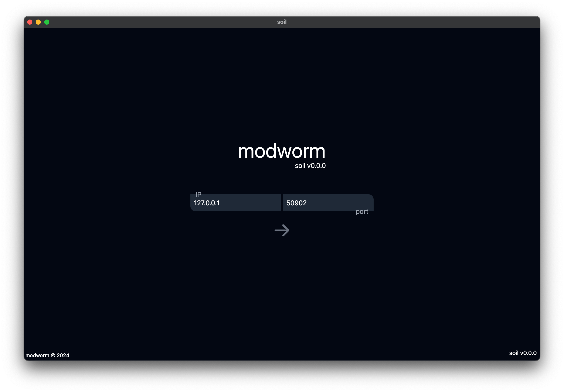Maximize the soil window with green button
The width and height of the screenshot is (564, 392).
[x=47, y=22]
